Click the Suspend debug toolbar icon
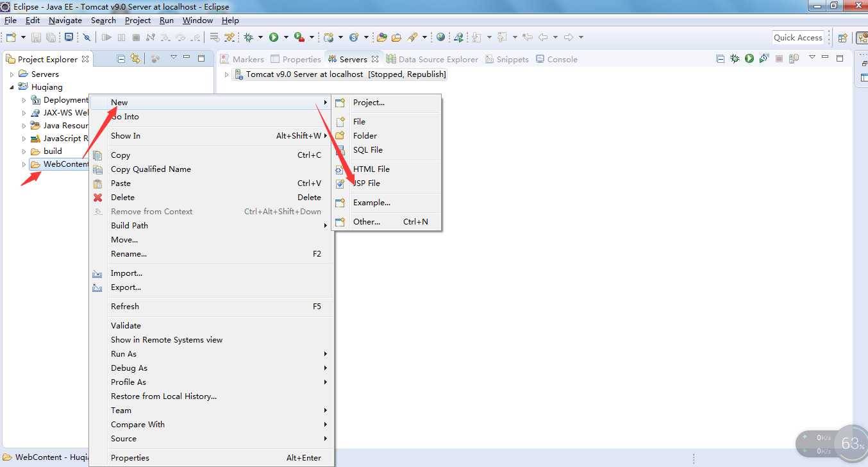Screen dimensions: 868x467 [x=121, y=37]
